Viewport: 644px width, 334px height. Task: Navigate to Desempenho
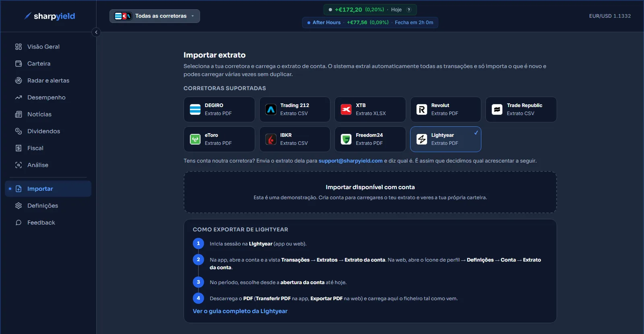tap(48, 97)
